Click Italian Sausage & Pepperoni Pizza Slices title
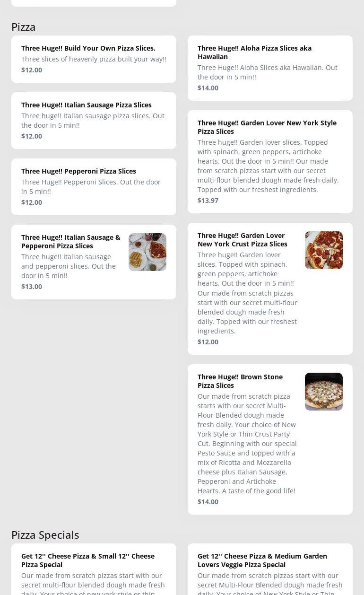 (x=70, y=241)
